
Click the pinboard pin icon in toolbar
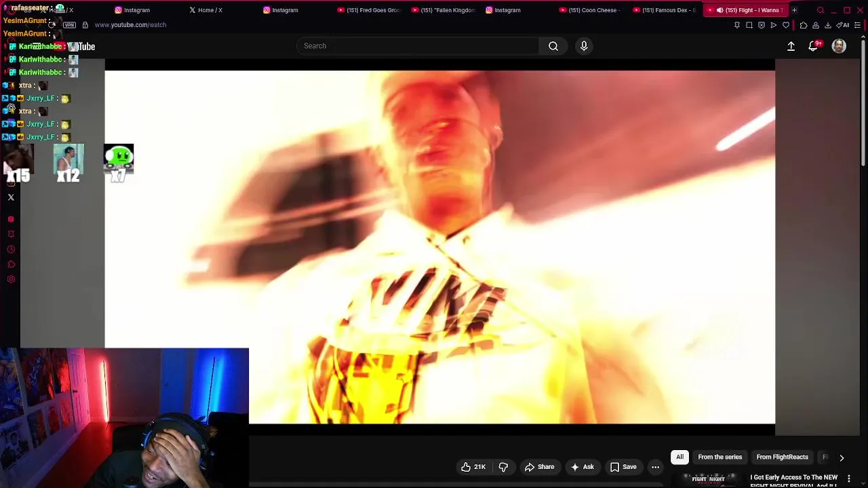tap(737, 25)
